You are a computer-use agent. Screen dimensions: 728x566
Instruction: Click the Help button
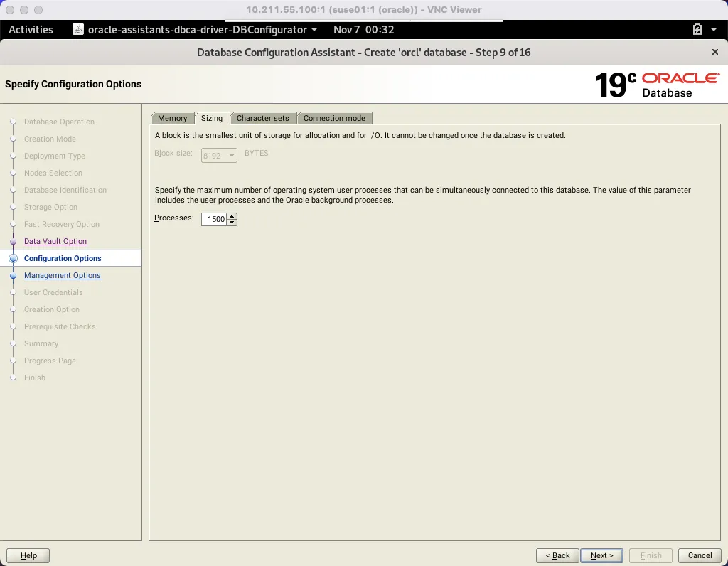pyautogui.click(x=27, y=555)
